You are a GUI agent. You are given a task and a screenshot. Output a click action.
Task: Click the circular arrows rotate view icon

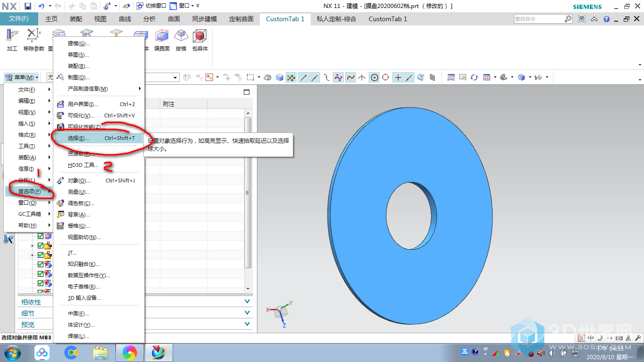tap(474, 77)
